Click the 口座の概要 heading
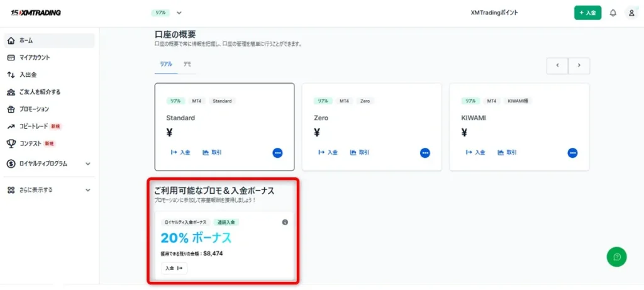The width and height of the screenshot is (644, 290). pyautogui.click(x=175, y=35)
